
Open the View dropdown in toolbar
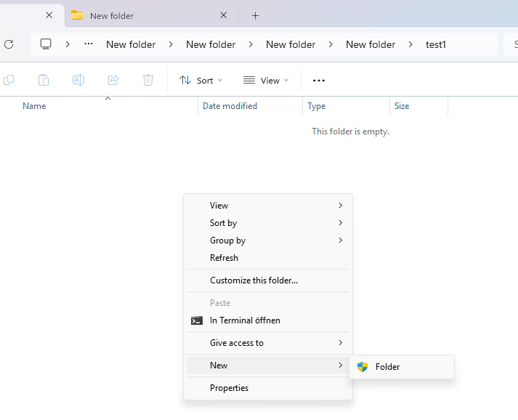click(x=266, y=81)
